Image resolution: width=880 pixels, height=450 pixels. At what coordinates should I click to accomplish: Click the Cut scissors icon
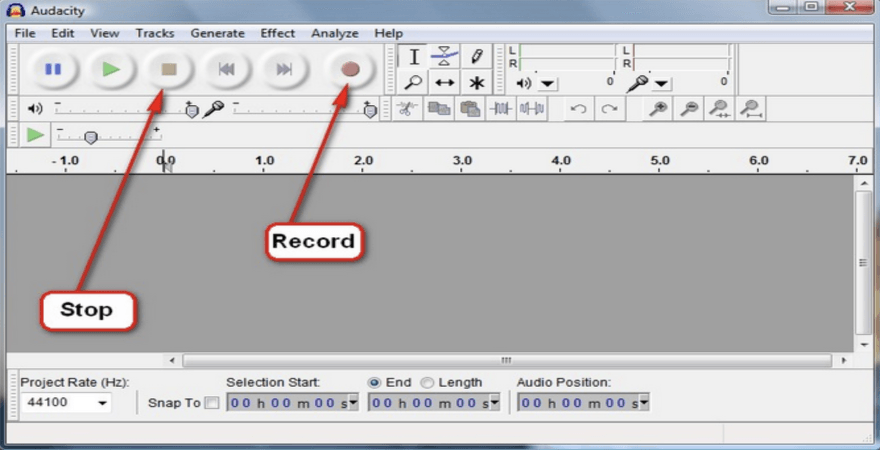[x=407, y=108]
